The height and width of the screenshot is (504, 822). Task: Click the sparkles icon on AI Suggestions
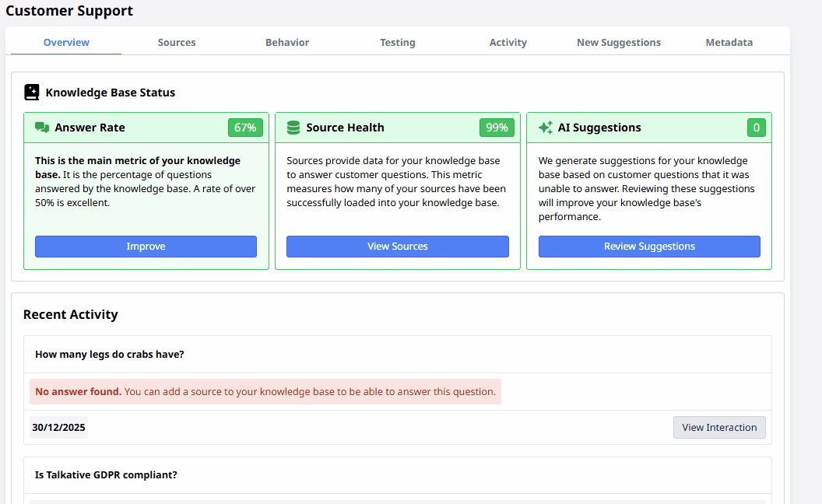(x=545, y=128)
